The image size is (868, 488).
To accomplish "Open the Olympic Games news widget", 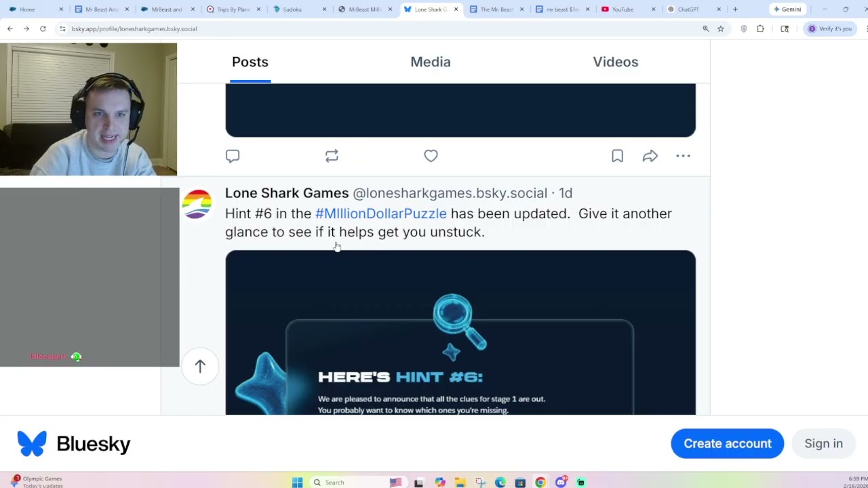I will 37,482.
